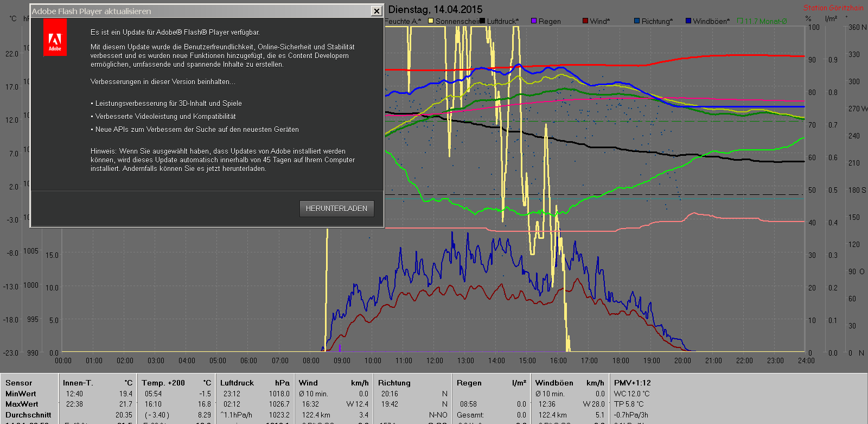Image resolution: width=868 pixels, height=424 pixels.
Task: Click the PMV+1:12 table header
Action: pos(633,383)
